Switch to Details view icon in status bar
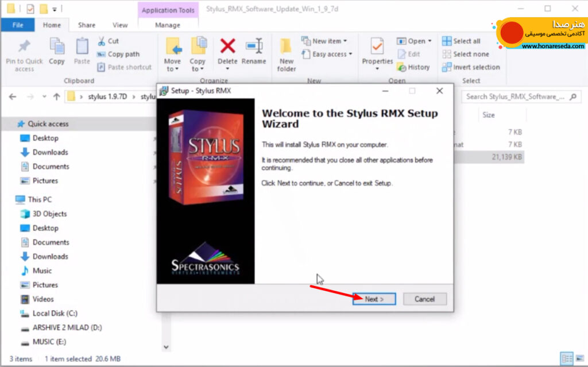The width and height of the screenshot is (588, 367). click(567, 358)
